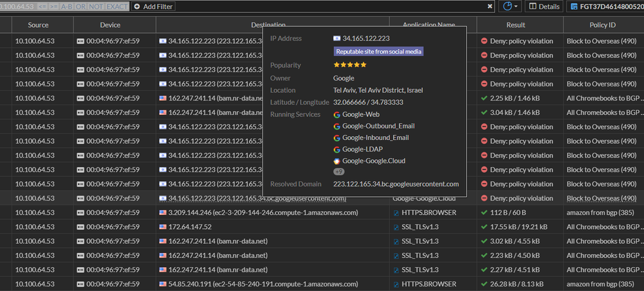This screenshot has height=291, width=644.
Task: Click resolved domain 223.122.165.34.bc.googleusercontent.com in popup
Action: coord(396,184)
